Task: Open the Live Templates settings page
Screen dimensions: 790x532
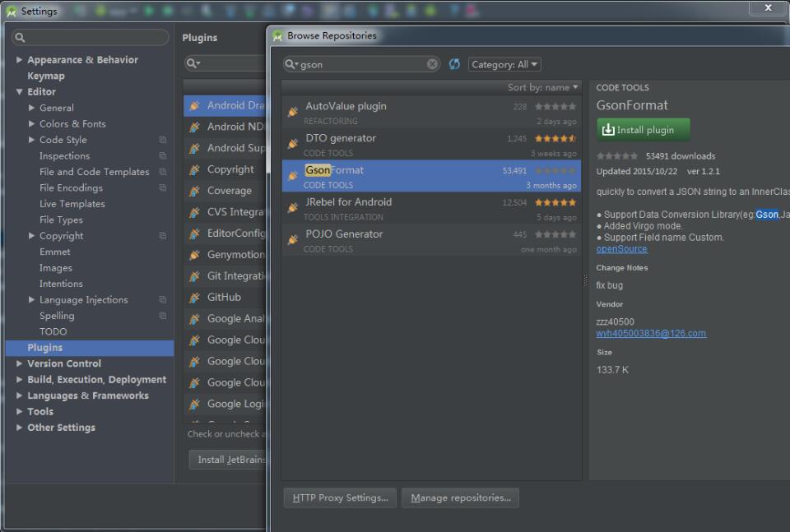Action: point(72,203)
